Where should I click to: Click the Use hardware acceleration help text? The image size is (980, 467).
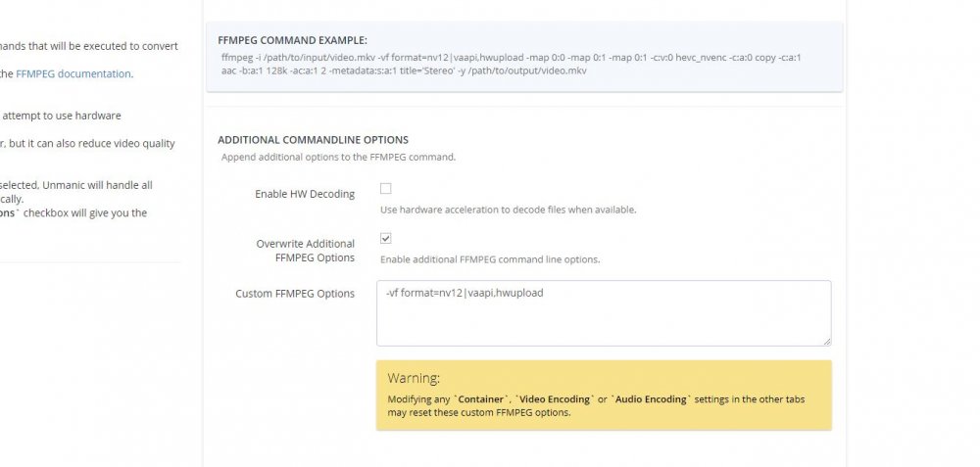508,210
